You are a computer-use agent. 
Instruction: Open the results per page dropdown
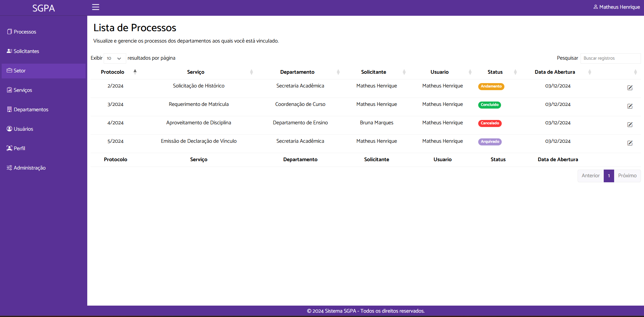114,58
